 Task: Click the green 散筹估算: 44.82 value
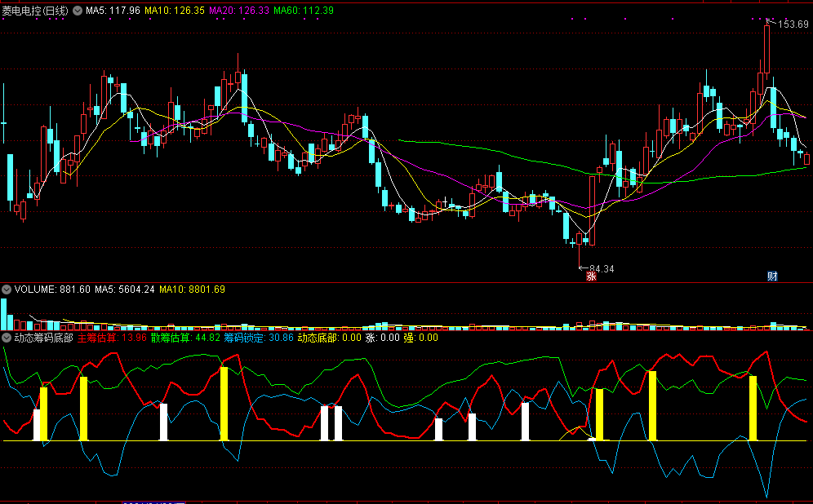[185, 338]
